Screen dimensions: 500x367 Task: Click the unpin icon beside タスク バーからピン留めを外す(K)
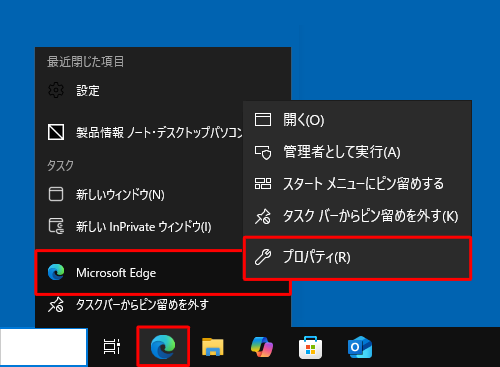263,216
